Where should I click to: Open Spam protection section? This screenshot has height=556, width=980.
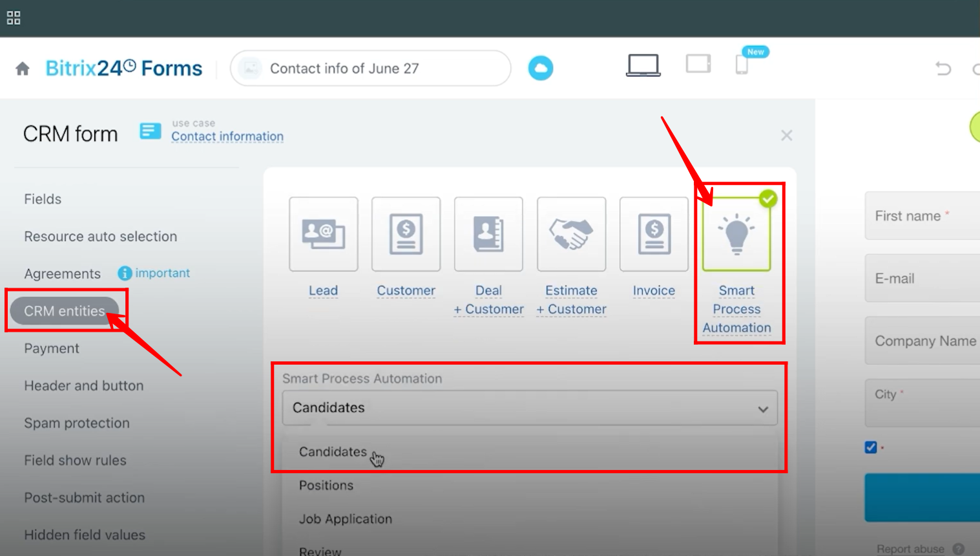(x=77, y=423)
